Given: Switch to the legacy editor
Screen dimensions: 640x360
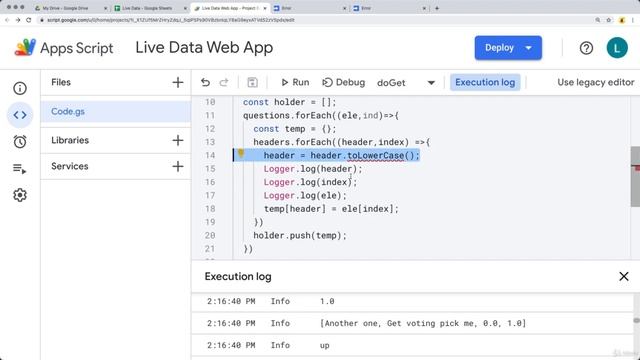Looking at the screenshot, I should (x=596, y=82).
